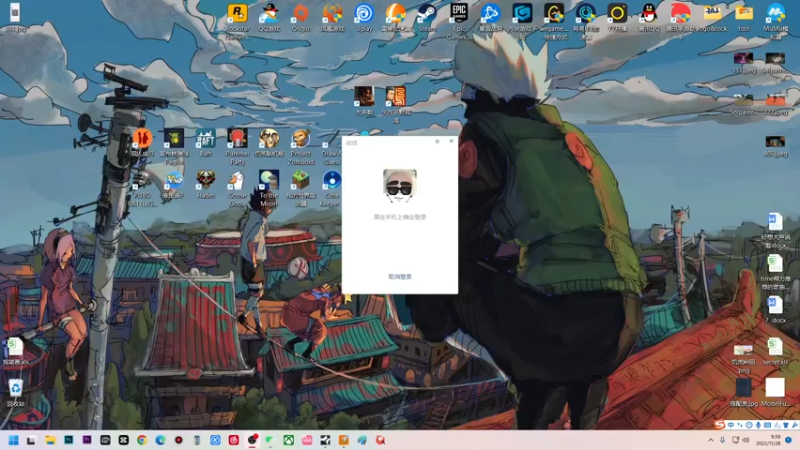Click the WeChat profile avatar picture

pyautogui.click(x=400, y=185)
